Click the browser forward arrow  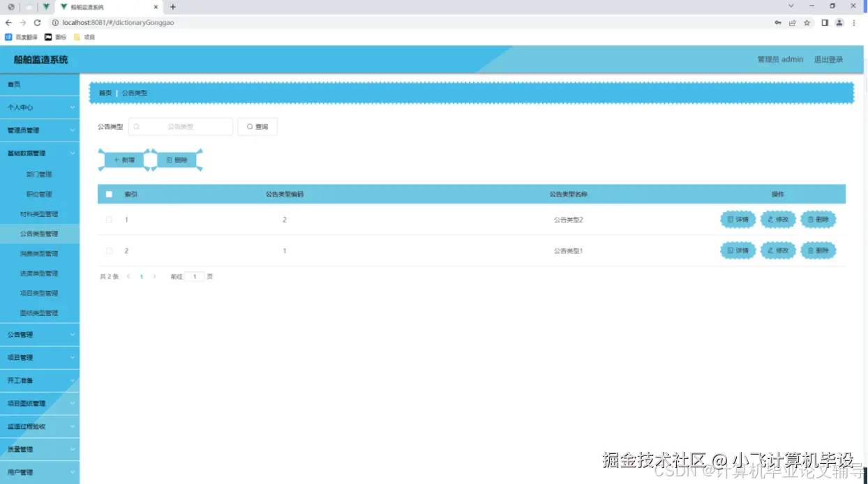(22, 22)
